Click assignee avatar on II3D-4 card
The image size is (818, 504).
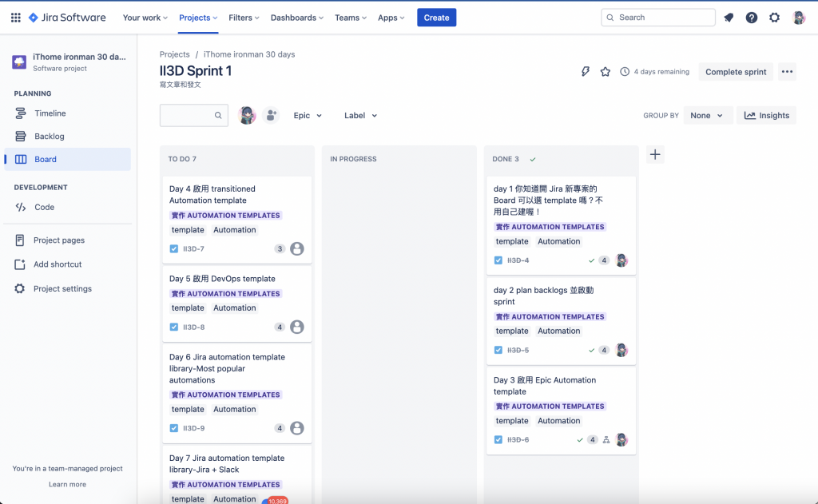621,260
